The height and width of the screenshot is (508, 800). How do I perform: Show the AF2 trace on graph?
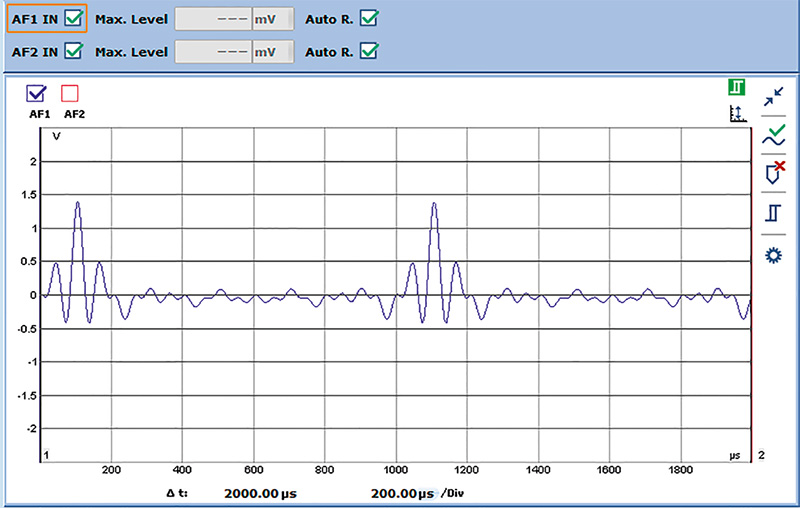tap(70, 94)
